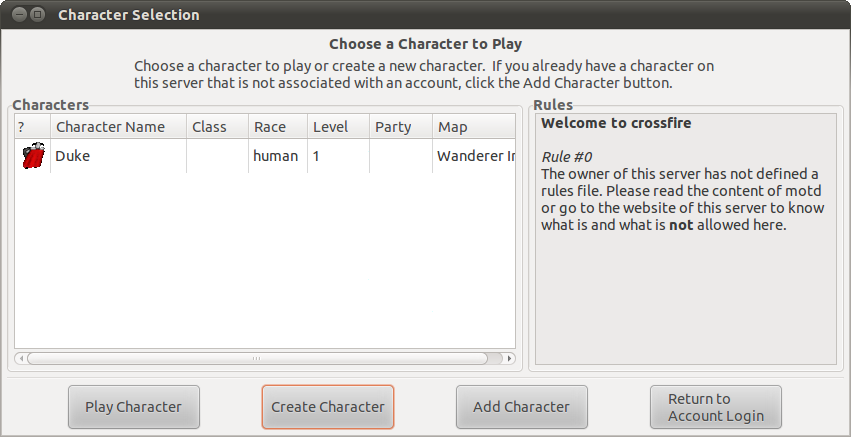
Task: Click the right scroll arrow of character list
Action: click(509, 358)
